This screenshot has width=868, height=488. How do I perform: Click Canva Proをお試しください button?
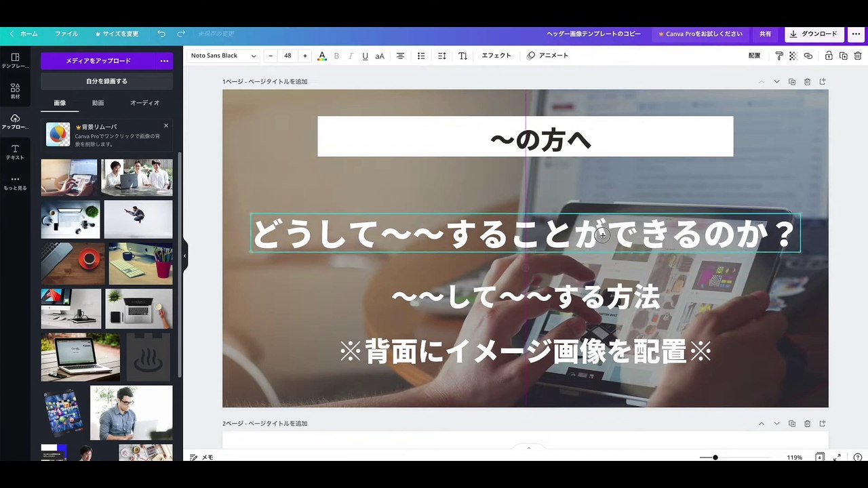[700, 34]
